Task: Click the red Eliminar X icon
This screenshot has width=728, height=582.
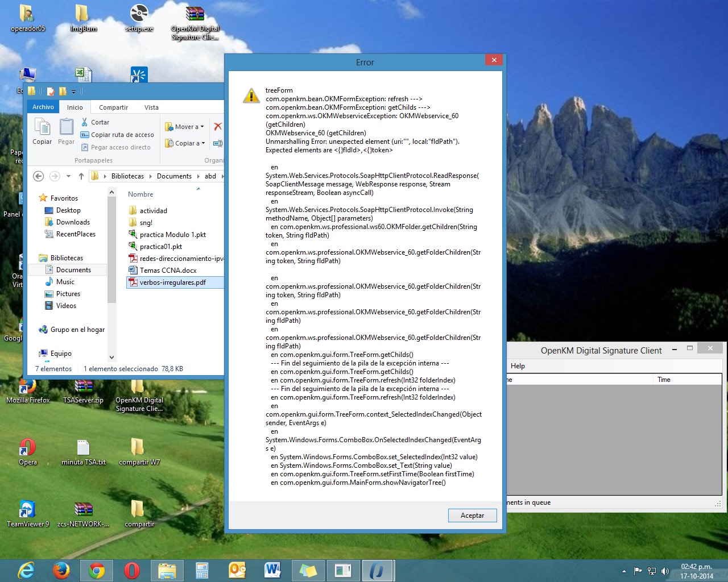Action: 217,127
